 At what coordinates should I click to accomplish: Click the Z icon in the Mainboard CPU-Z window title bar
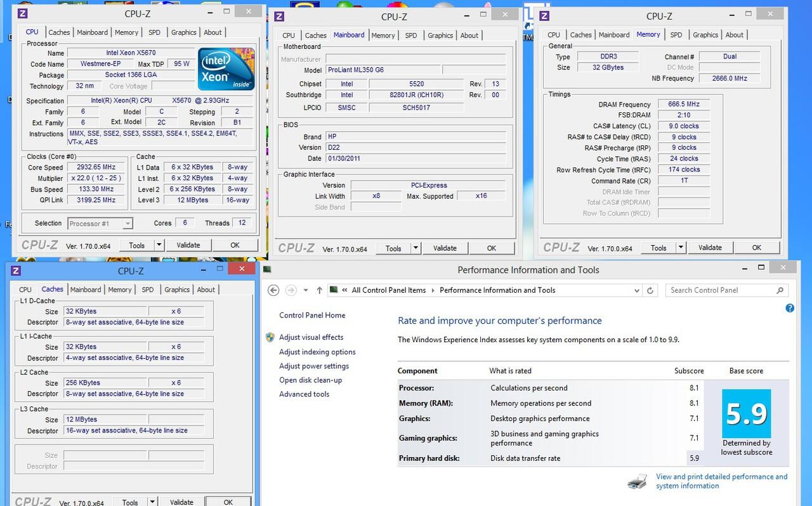coord(279,17)
